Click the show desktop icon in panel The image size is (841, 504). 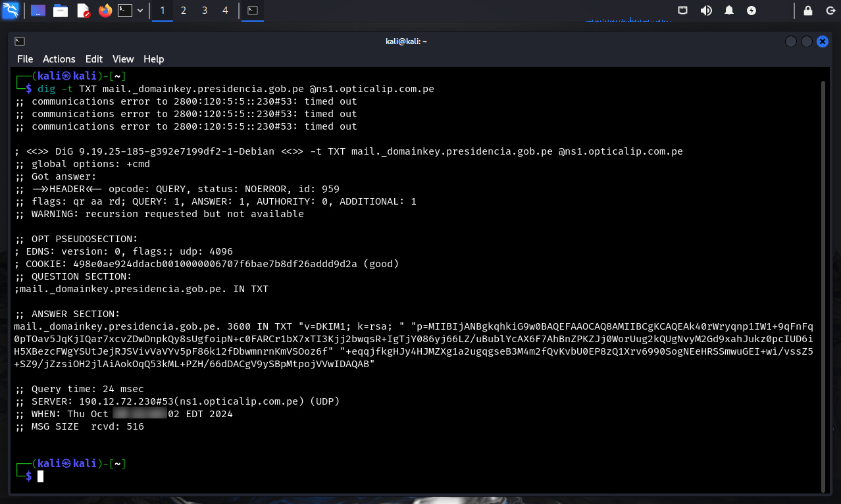click(x=38, y=11)
